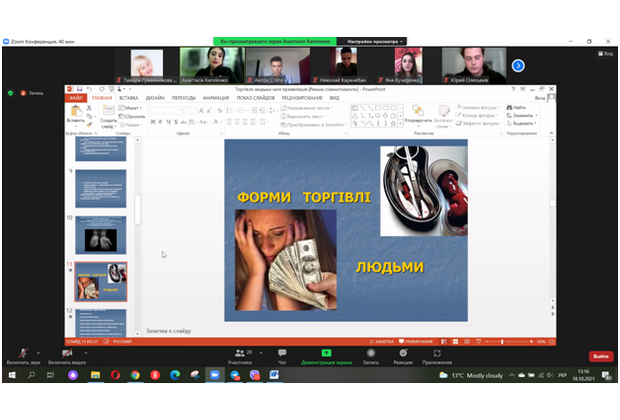
Task: Open the Анимация ribbon tab
Action: tap(215, 98)
